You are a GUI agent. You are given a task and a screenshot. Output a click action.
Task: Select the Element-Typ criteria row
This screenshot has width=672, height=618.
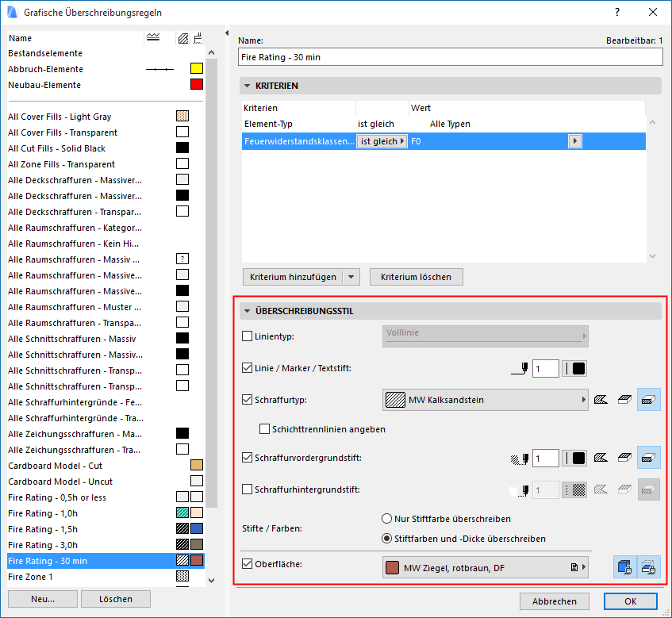pos(444,124)
